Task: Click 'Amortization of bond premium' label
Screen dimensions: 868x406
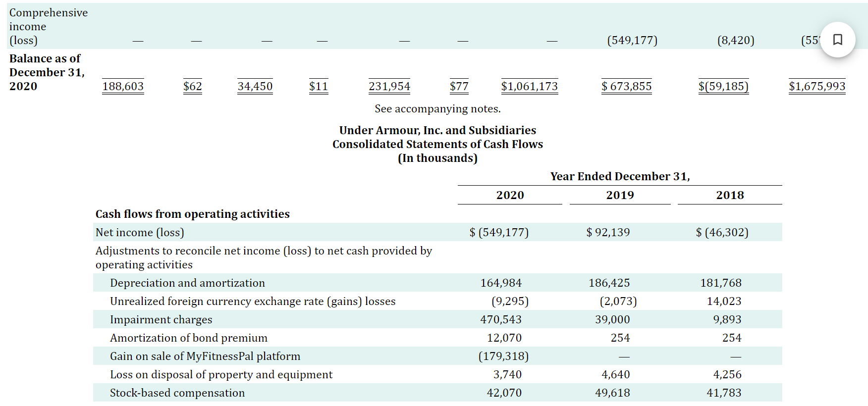Action: (x=189, y=338)
